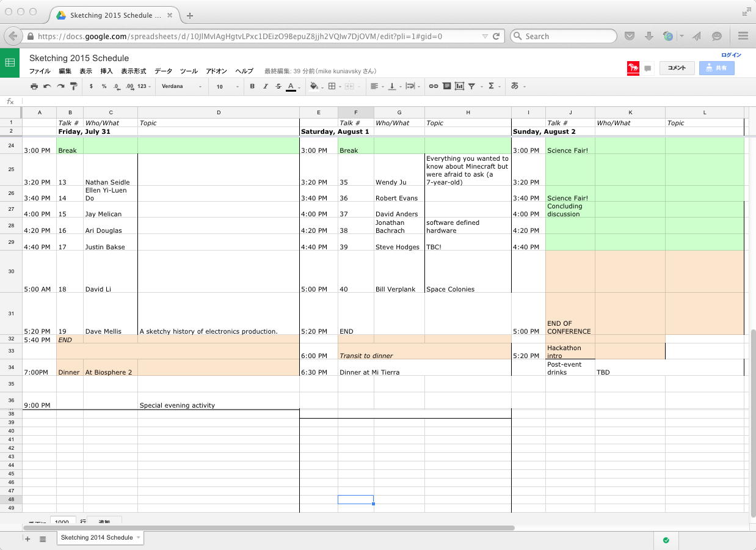Click the browser Back arrow button
Screen dimensions: 756x550
pyautogui.click(x=12, y=36)
